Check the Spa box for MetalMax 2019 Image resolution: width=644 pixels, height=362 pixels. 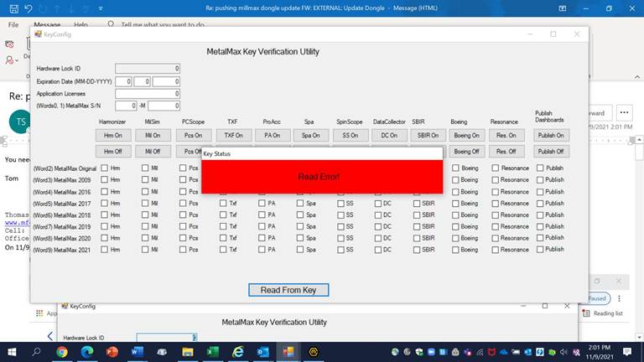pos(300,226)
